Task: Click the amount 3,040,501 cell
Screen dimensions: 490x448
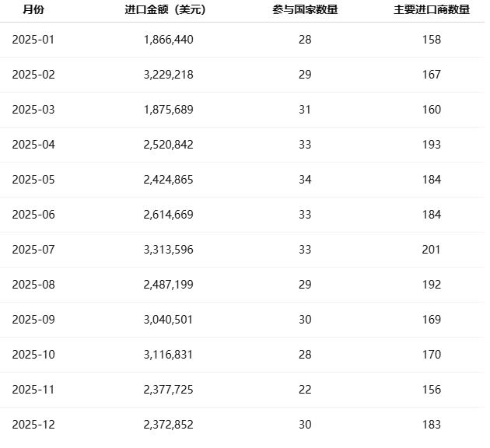Action: (x=169, y=320)
